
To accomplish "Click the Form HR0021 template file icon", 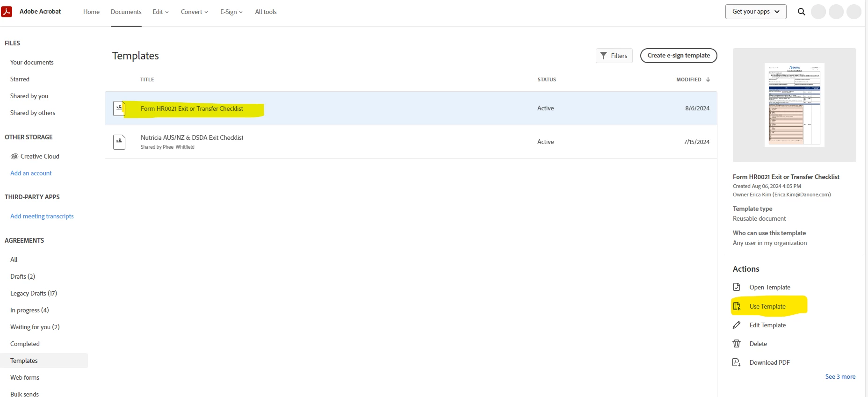I will (119, 108).
